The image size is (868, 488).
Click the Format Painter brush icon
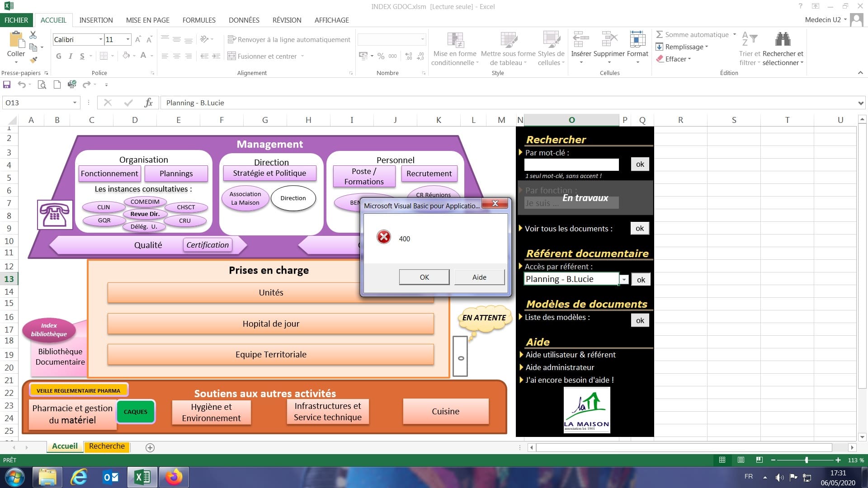pos(33,60)
